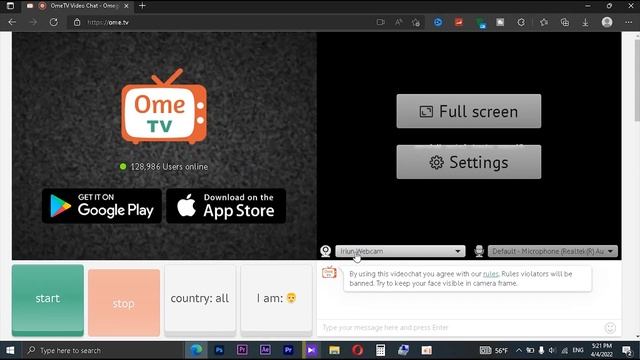Open Calculator from the taskbar
640x360 pixels.
[380, 350]
